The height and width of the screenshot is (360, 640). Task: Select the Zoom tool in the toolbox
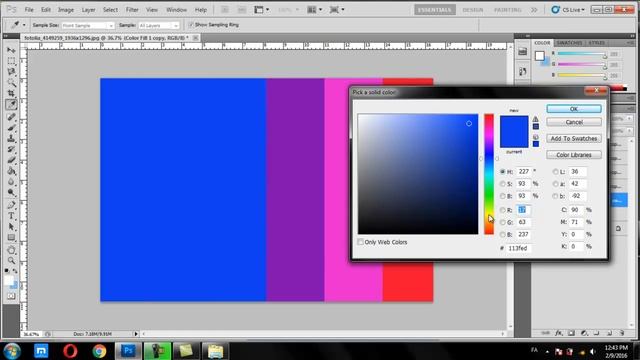(x=11, y=260)
